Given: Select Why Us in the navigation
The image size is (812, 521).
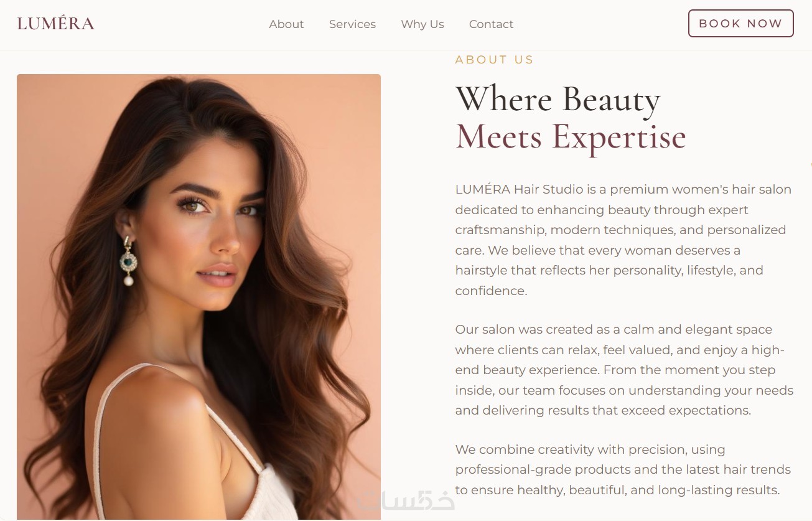Looking at the screenshot, I should (422, 24).
